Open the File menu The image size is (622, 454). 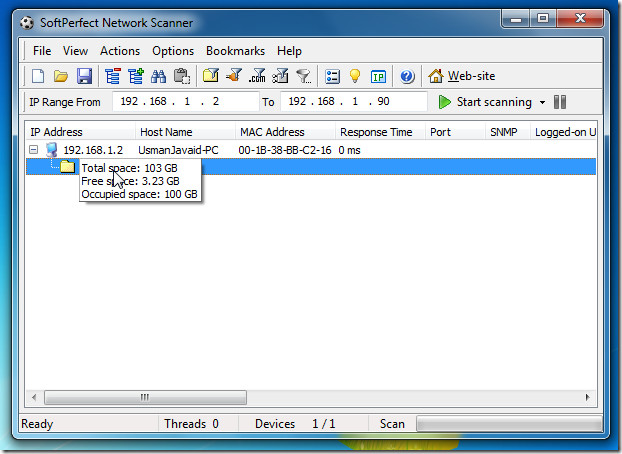42,51
